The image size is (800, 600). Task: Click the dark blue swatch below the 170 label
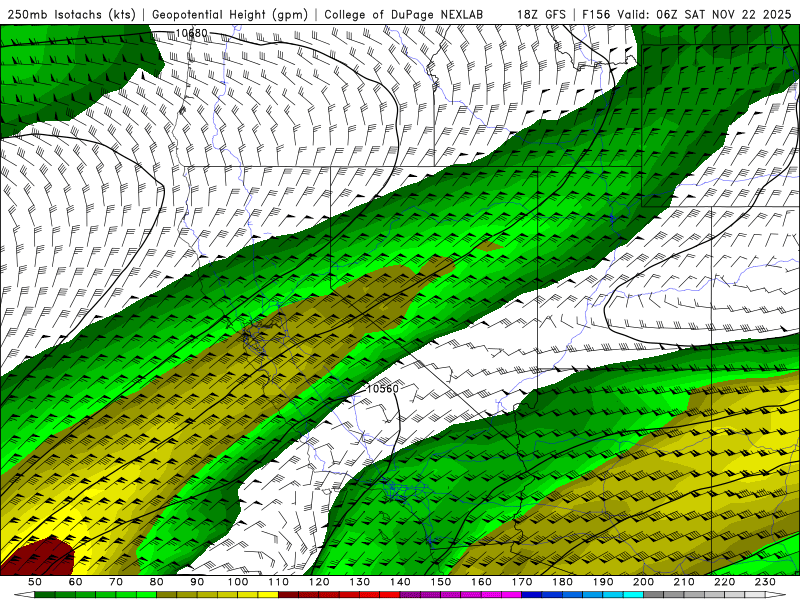pyautogui.click(x=532, y=595)
